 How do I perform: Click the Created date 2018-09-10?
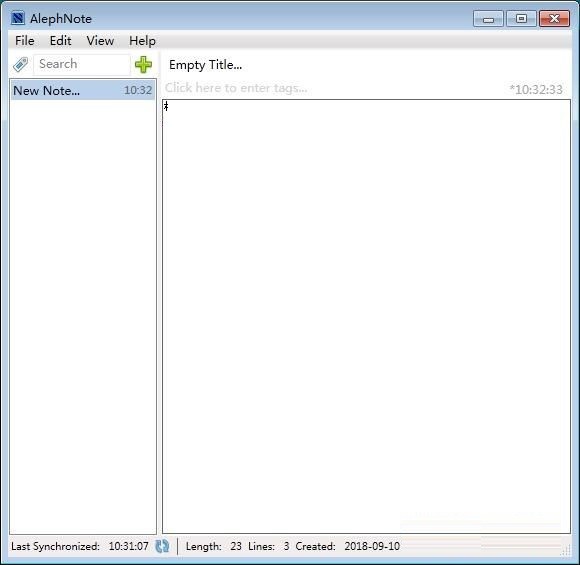[372, 546]
